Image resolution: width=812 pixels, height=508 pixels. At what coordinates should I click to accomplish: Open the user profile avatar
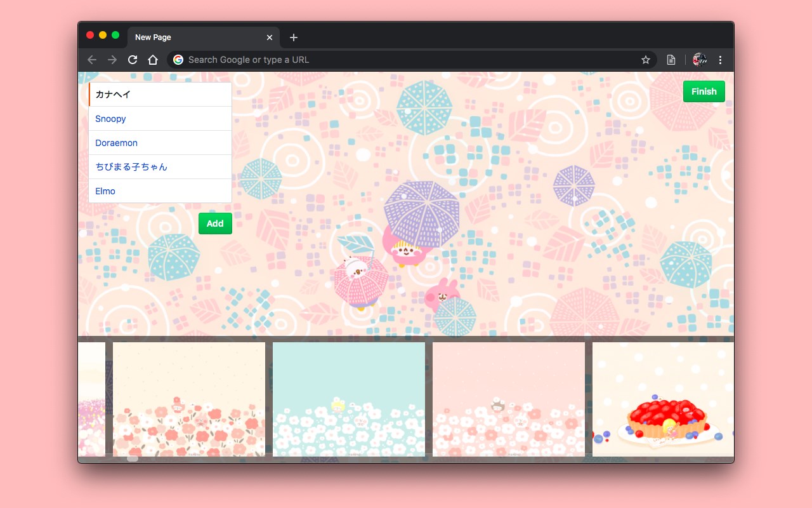click(x=700, y=60)
